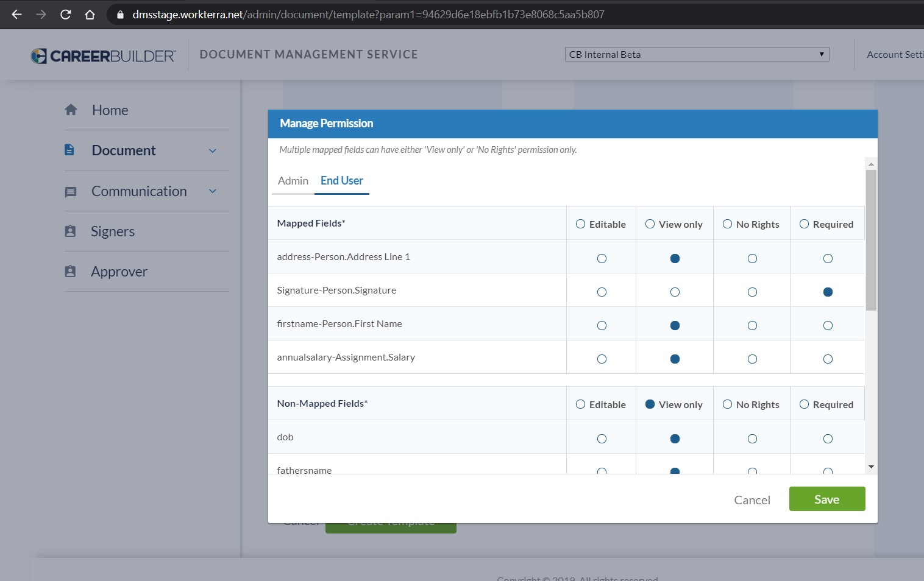
Task: Click the Save button
Action: pyautogui.click(x=826, y=499)
